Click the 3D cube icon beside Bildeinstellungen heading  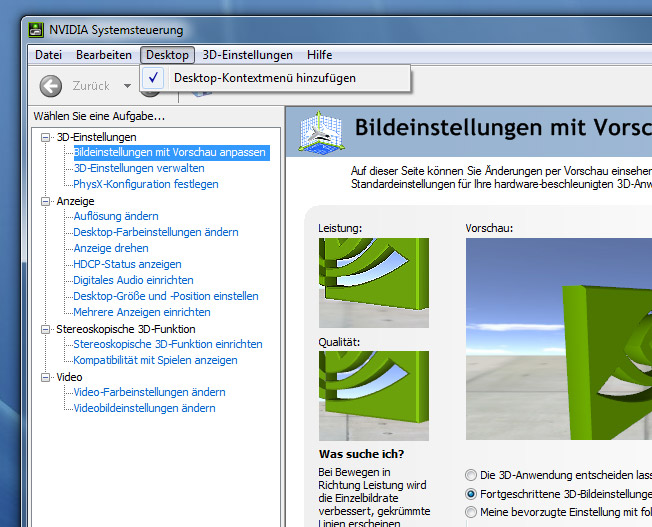pyautogui.click(x=322, y=132)
